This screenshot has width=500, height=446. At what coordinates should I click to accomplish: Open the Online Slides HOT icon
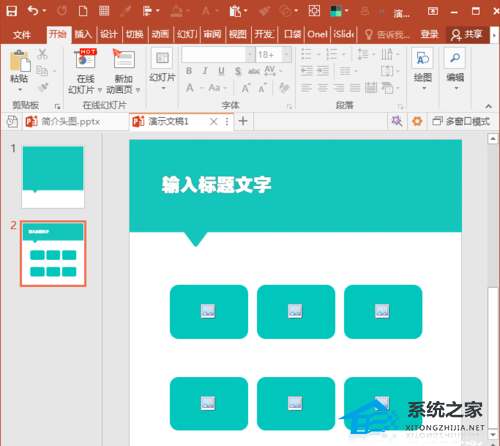point(86,59)
